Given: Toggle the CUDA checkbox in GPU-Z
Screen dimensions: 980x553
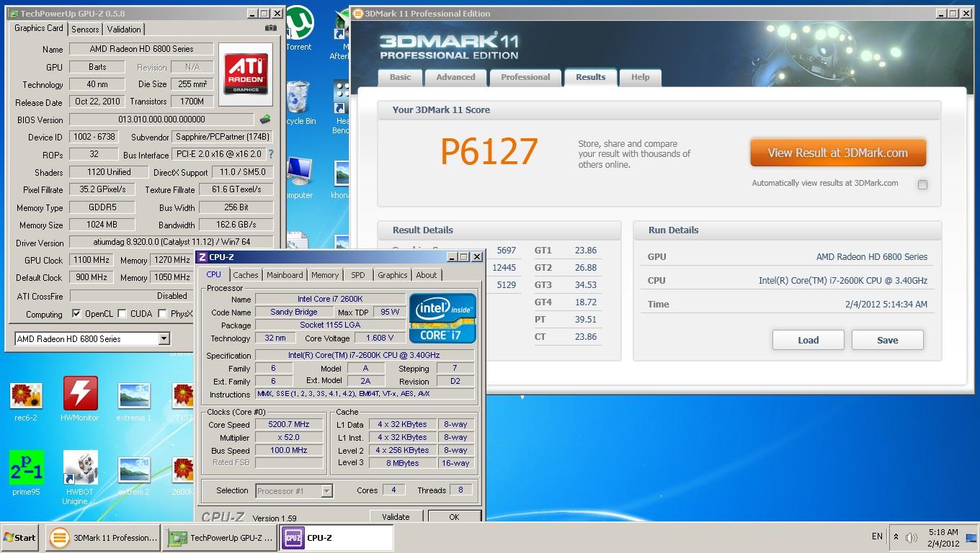Looking at the screenshot, I should [x=122, y=314].
